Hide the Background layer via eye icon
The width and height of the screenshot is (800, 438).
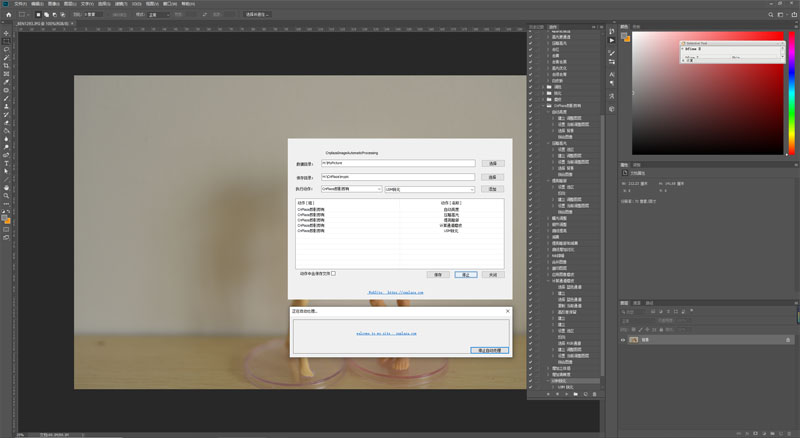[x=623, y=340]
